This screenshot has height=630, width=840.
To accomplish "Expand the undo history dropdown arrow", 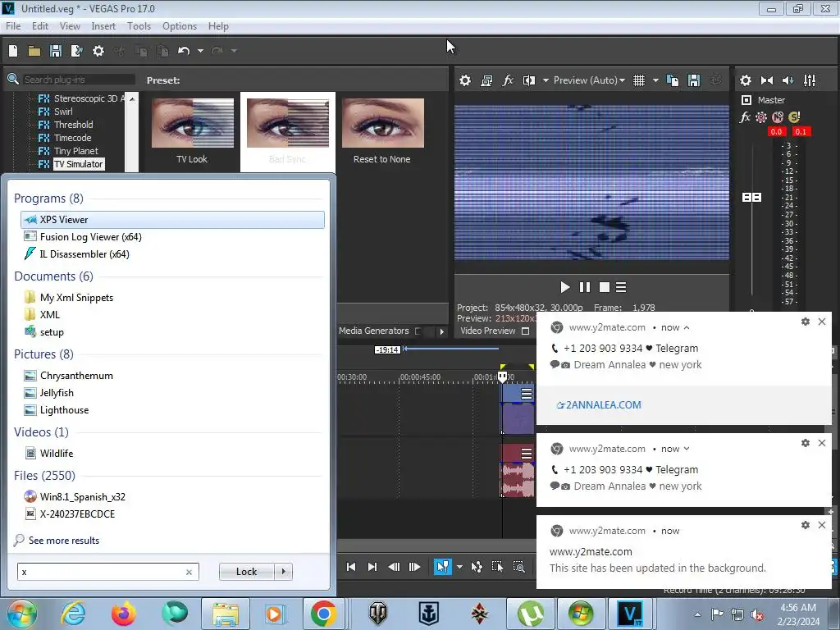I will (x=200, y=51).
